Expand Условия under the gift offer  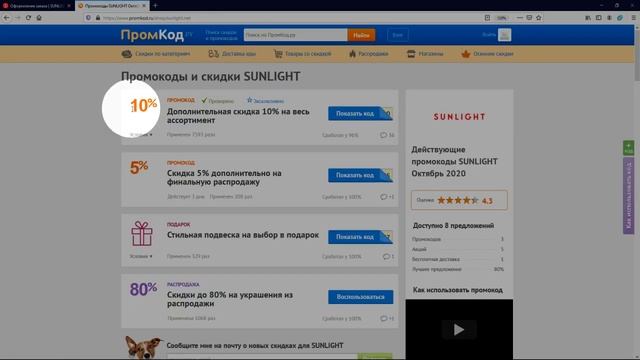tap(141, 256)
